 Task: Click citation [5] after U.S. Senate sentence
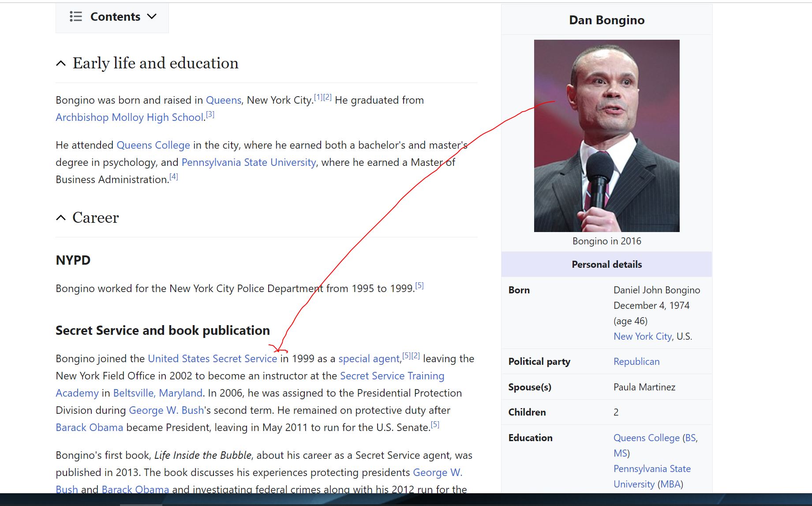tap(435, 425)
